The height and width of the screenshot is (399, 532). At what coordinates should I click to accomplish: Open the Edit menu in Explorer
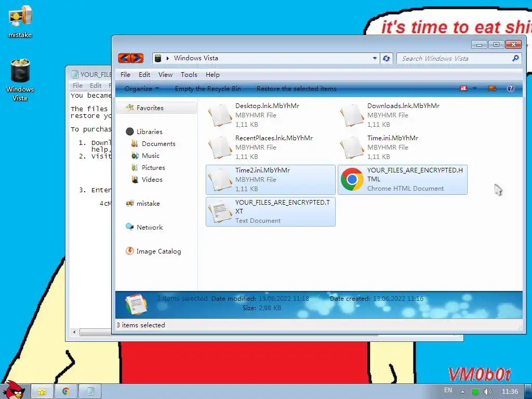click(144, 75)
